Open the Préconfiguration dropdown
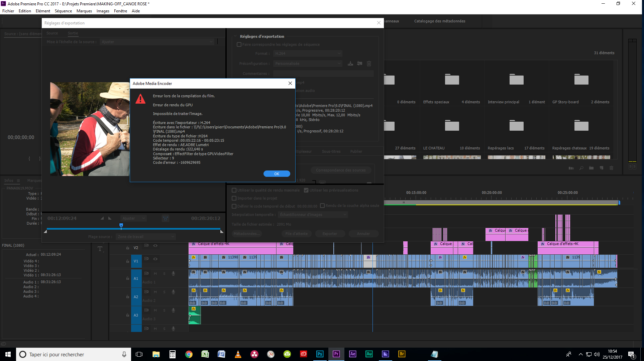 coord(308,64)
